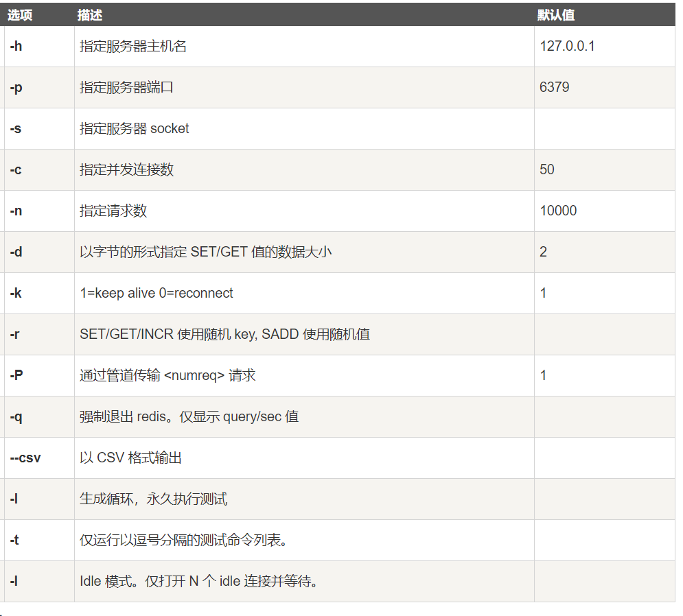Select default value 10000
This screenshot has height=616, width=683.
point(558,211)
